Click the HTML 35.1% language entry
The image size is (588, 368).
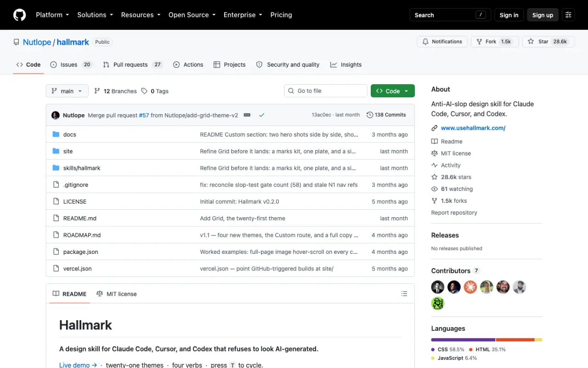click(x=487, y=350)
